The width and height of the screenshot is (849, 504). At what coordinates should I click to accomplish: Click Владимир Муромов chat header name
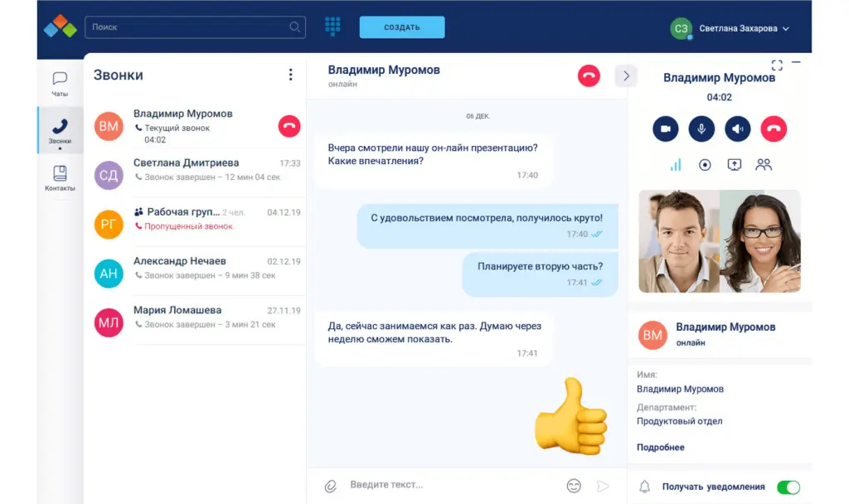pos(384,70)
